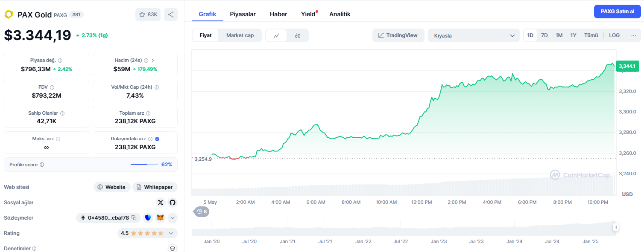
Task: Toggle the LOG scale option
Action: coord(614,35)
